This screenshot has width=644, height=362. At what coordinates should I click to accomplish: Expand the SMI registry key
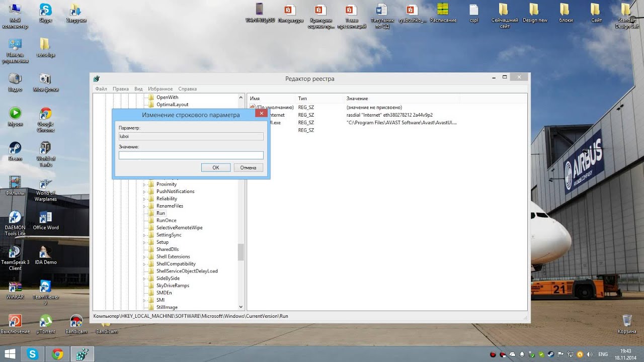click(144, 300)
